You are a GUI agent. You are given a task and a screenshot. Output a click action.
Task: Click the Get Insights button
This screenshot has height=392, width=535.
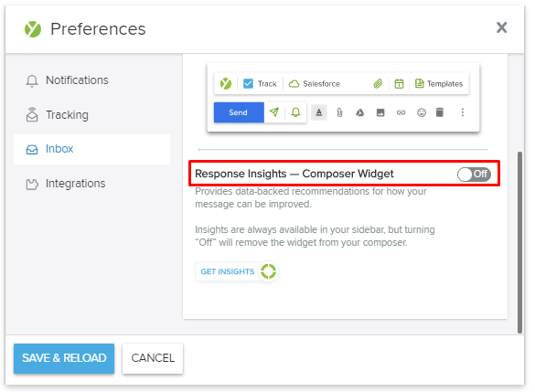coord(237,271)
